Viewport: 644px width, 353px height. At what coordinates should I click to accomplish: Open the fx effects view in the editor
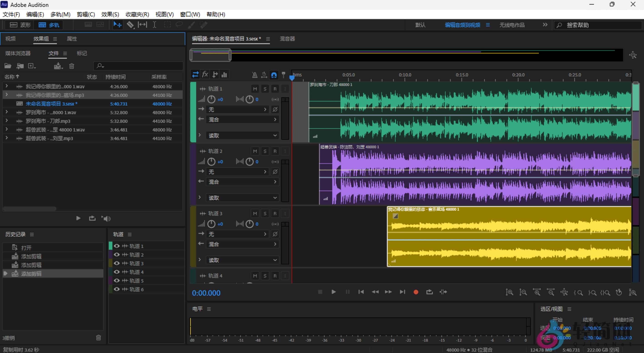click(x=205, y=74)
